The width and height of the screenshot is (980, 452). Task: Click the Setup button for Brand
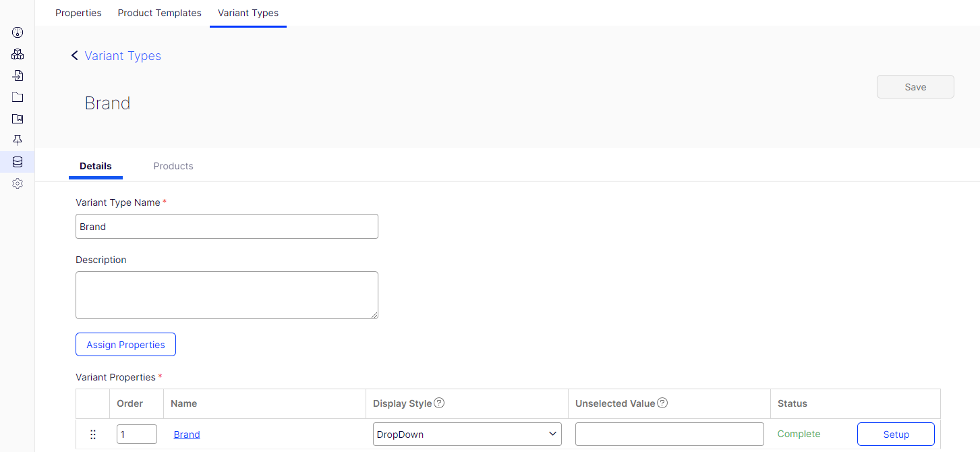click(x=896, y=434)
